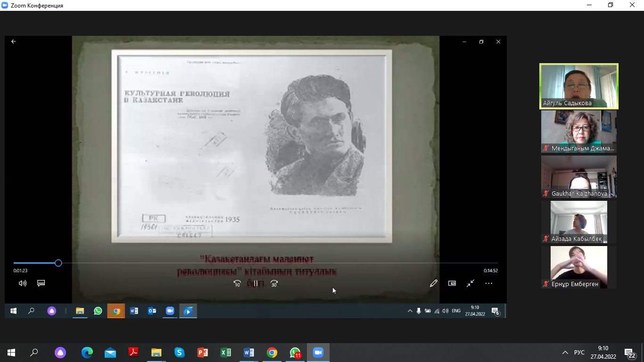Click Outlook in shared screen taskbar
Viewport: 644px width, 362px height.
tap(152, 311)
